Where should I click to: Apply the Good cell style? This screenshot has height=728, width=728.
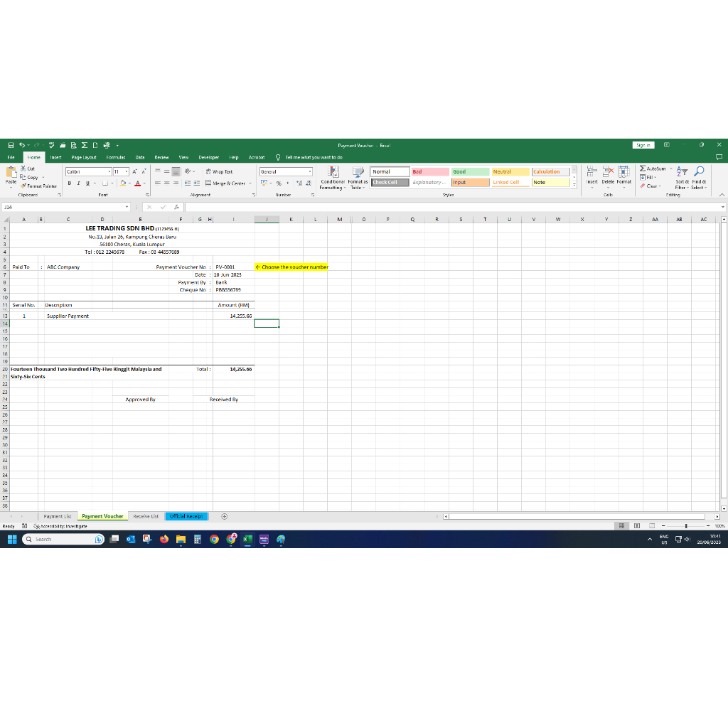pos(471,172)
